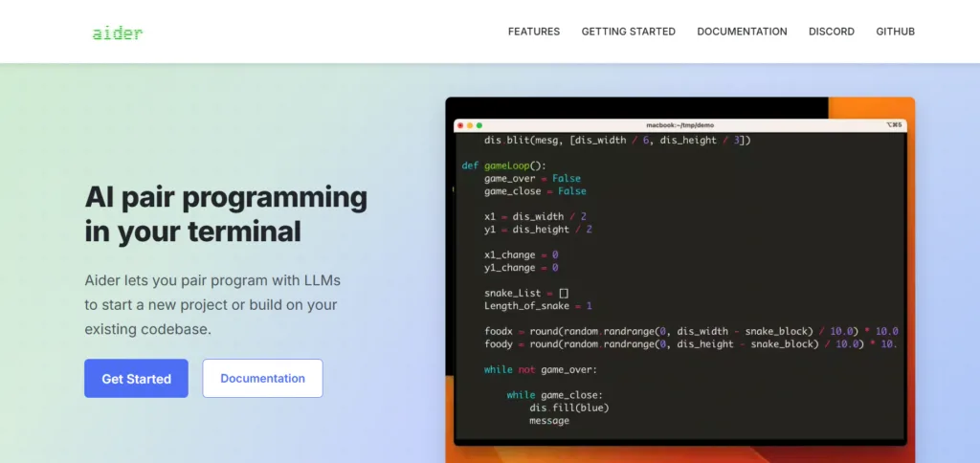Image resolution: width=980 pixels, height=463 pixels.
Task: Open the GitHub nav link
Action: [x=895, y=32]
